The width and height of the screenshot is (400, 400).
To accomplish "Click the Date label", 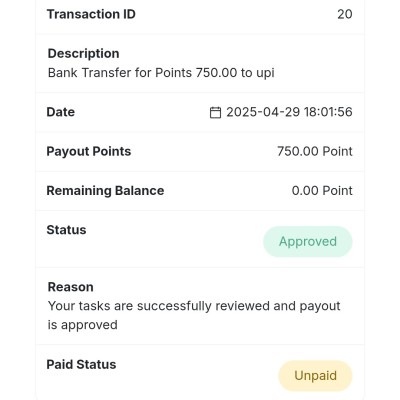I will [x=61, y=112].
